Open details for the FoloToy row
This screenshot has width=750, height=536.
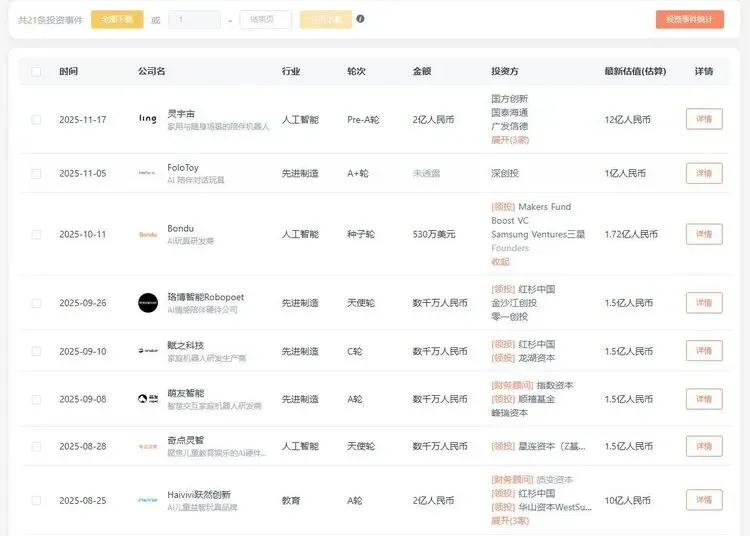704,173
